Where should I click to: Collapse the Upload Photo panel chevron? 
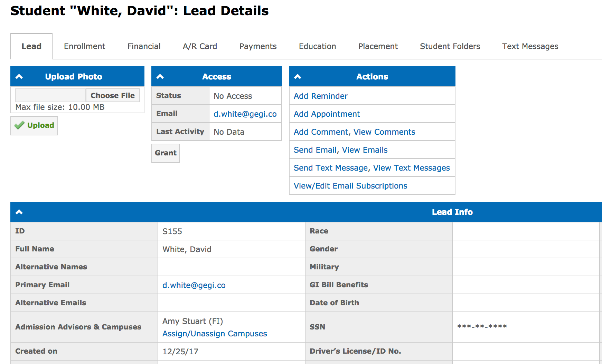click(x=19, y=77)
